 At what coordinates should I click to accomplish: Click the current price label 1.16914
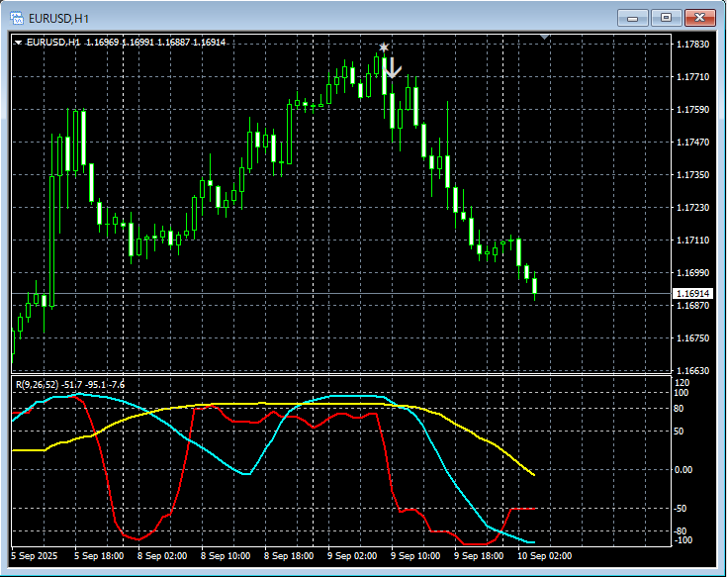click(692, 294)
